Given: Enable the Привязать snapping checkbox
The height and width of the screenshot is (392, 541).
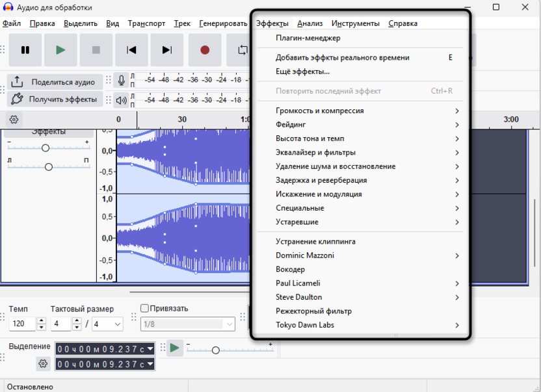Looking at the screenshot, I should tap(144, 309).
